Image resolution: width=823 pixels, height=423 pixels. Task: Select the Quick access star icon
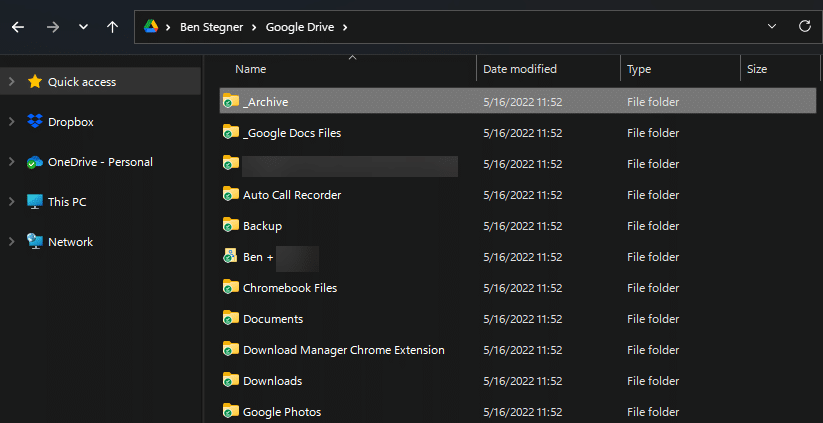(x=35, y=81)
